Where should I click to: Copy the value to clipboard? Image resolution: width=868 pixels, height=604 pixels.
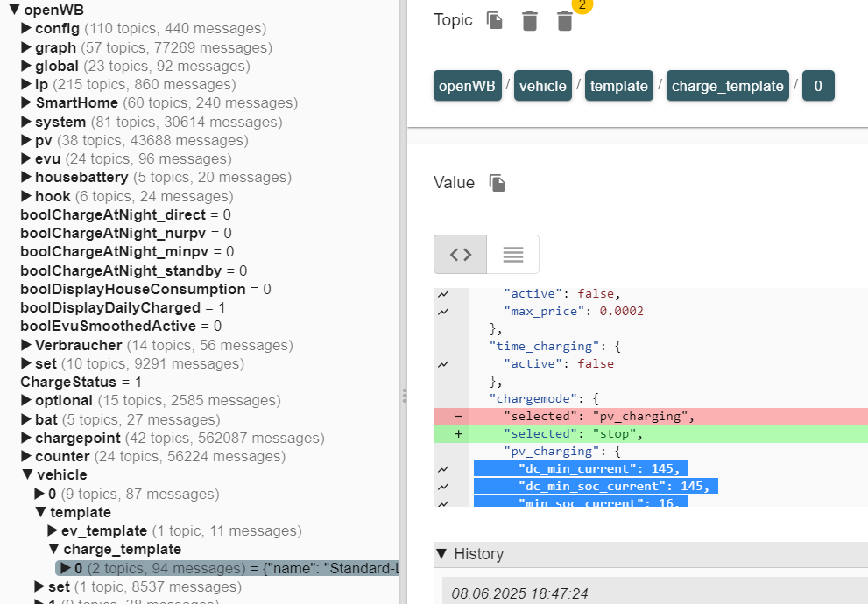pyautogui.click(x=498, y=183)
